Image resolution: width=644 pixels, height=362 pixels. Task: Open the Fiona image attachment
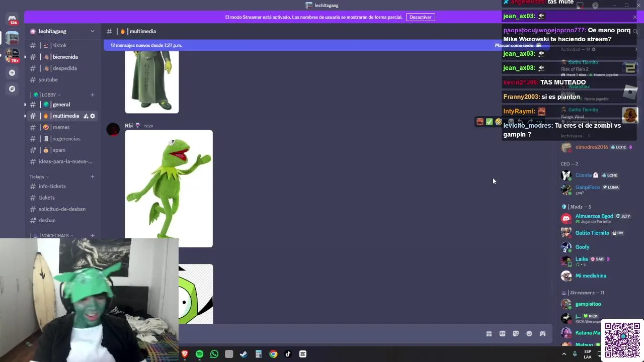pyautogui.click(x=152, y=81)
